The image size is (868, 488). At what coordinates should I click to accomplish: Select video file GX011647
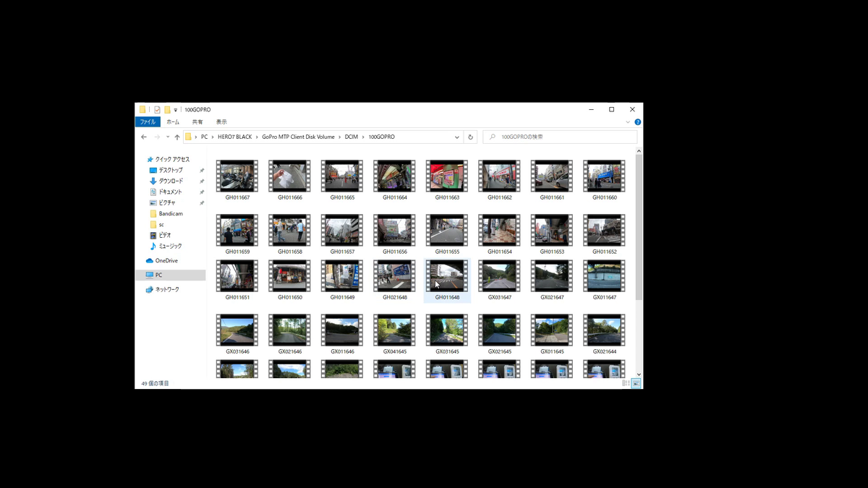(605, 281)
